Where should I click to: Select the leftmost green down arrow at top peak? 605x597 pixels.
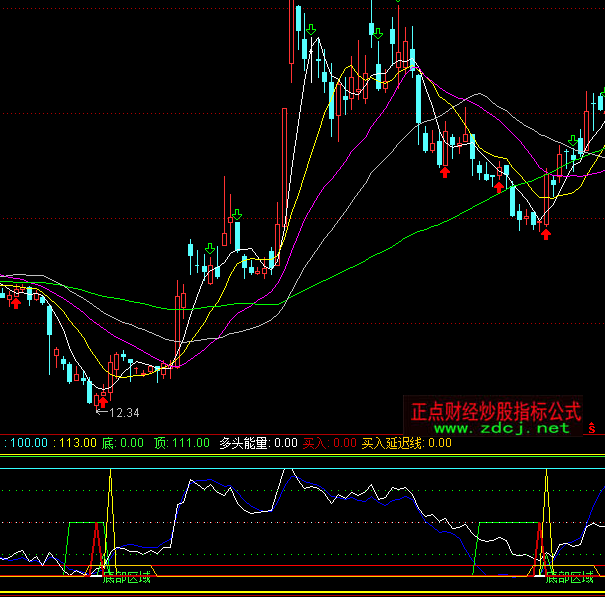pos(311,31)
